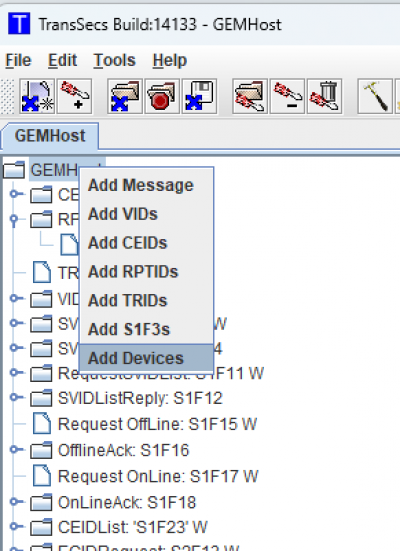This screenshot has height=551, width=400.
Task: Open the Tools menu
Action: coord(115,60)
